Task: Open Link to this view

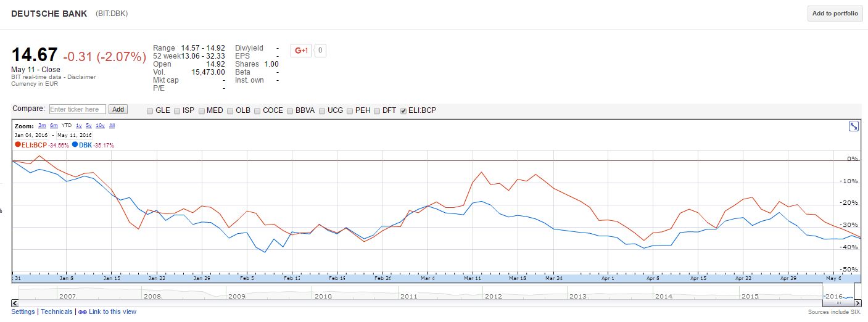Action: pos(112,312)
